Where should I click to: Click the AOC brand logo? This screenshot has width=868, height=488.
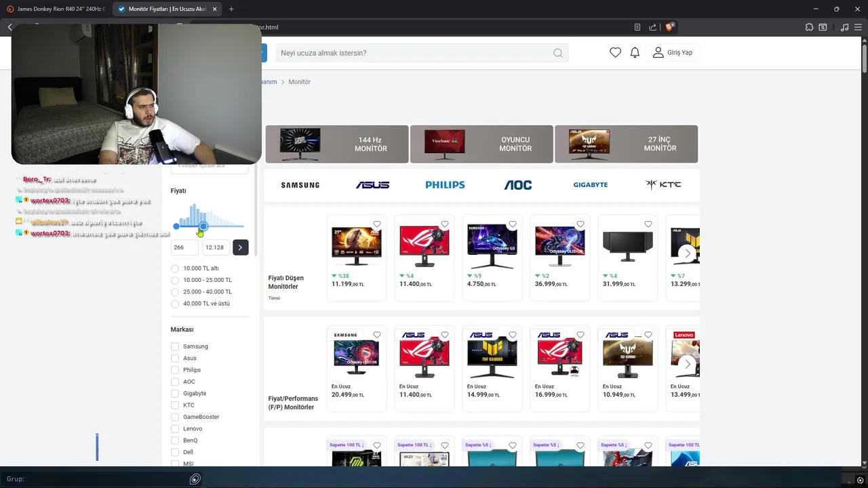point(517,184)
